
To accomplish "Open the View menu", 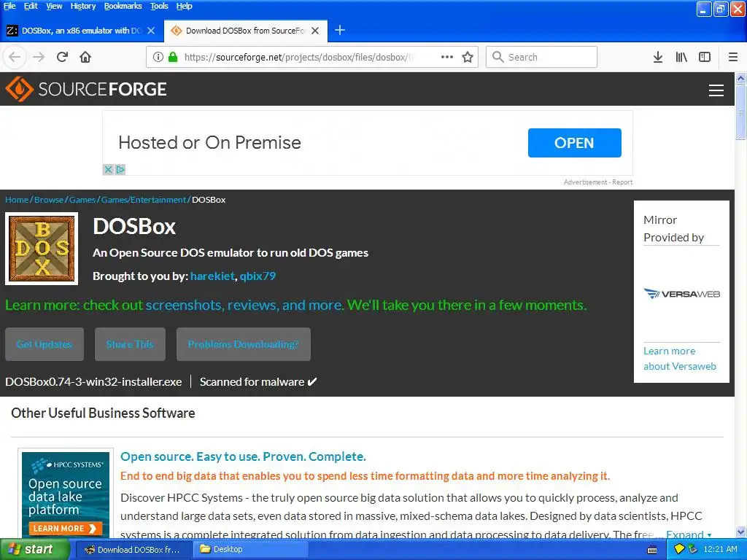I will (54, 6).
